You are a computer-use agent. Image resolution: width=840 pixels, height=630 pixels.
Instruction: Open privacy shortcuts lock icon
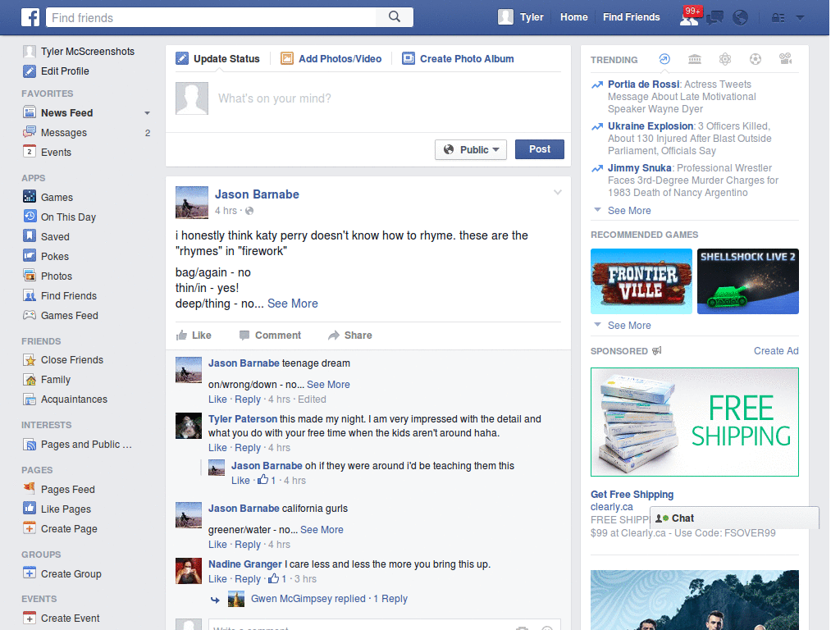[778, 18]
